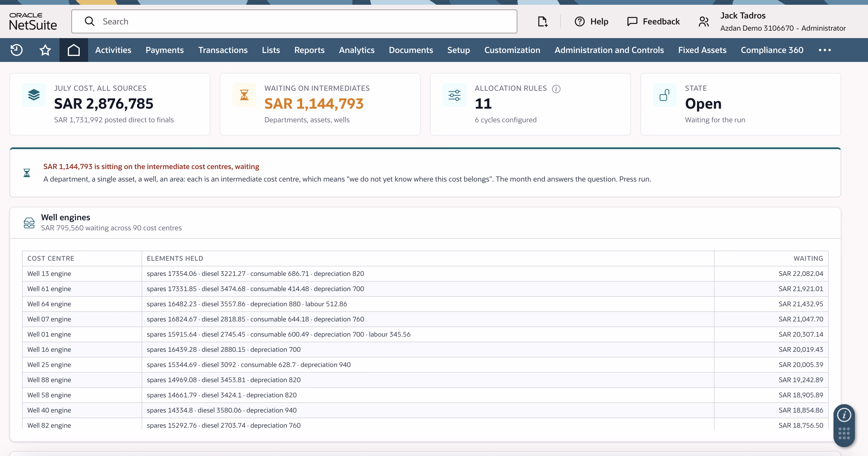Image resolution: width=868 pixels, height=456 pixels.
Task: Click the Well engines section icon
Action: click(x=29, y=223)
